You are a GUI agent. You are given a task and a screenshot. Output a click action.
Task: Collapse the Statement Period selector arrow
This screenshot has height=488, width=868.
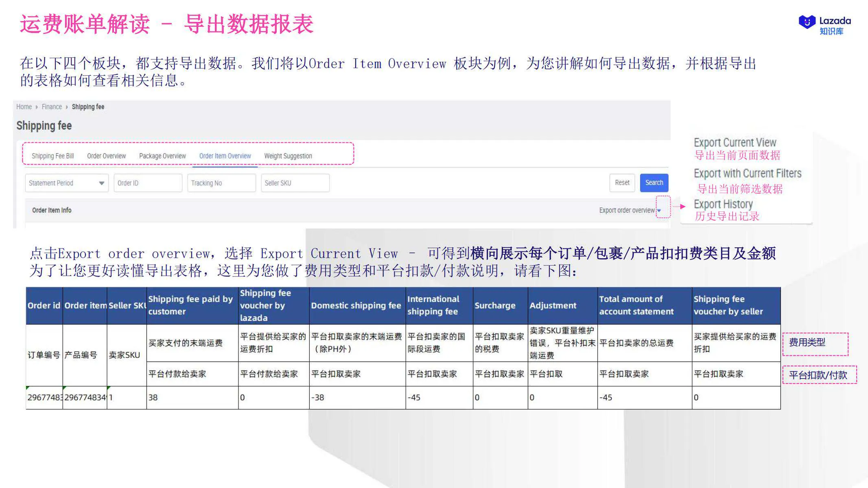pyautogui.click(x=101, y=183)
